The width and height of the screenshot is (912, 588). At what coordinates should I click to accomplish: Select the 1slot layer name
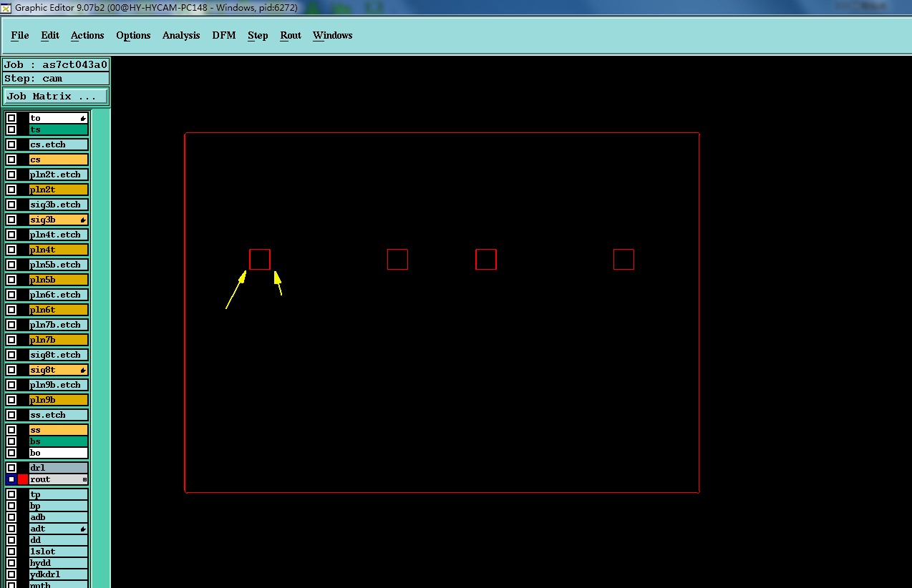[x=59, y=552]
